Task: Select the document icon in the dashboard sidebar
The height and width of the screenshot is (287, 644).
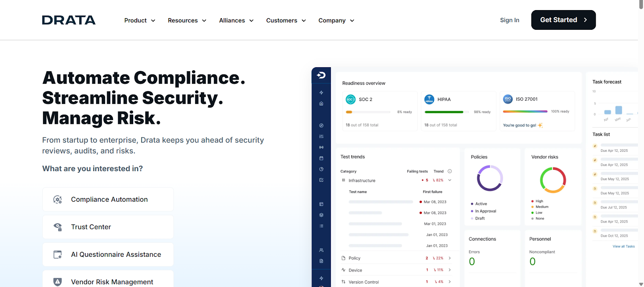Action: (321, 261)
